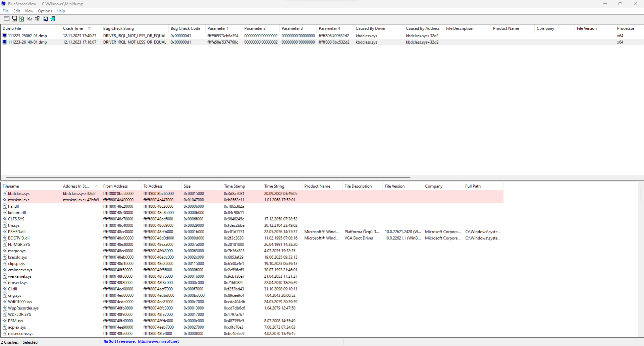This screenshot has height=346, width=644.
Task: Click the Find magnifier toolbar icon
Action: [x=45, y=19]
